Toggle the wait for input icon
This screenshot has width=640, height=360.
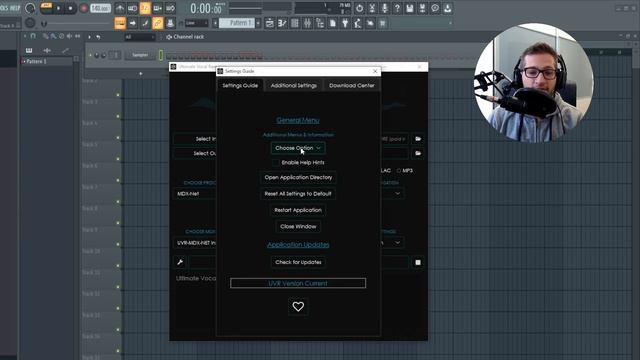132,8
